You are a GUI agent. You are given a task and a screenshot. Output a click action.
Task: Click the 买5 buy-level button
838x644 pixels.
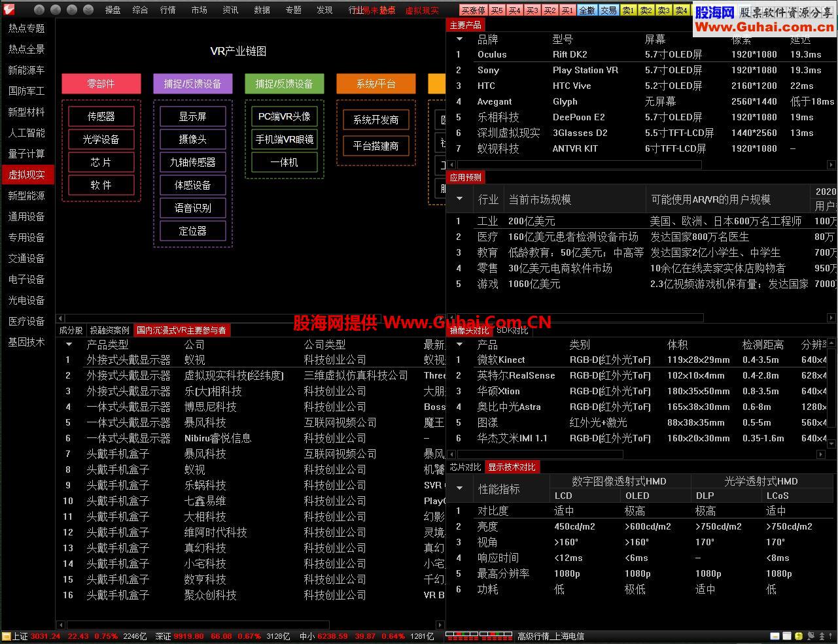(497, 10)
